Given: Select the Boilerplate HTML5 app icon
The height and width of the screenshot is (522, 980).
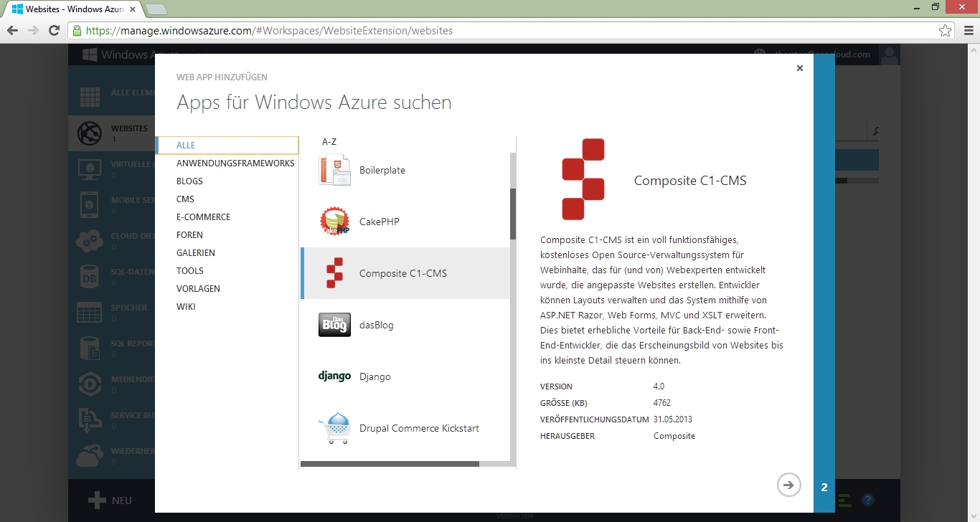Looking at the screenshot, I should click(x=334, y=171).
